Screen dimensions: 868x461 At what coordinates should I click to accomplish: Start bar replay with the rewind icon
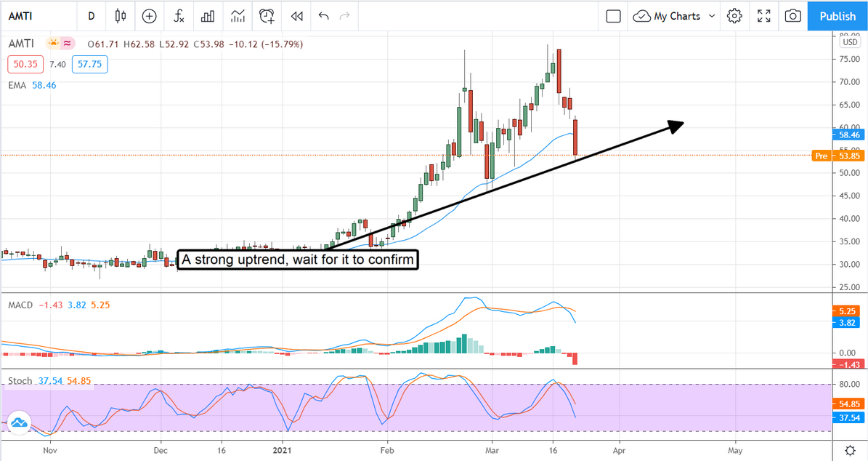(296, 16)
